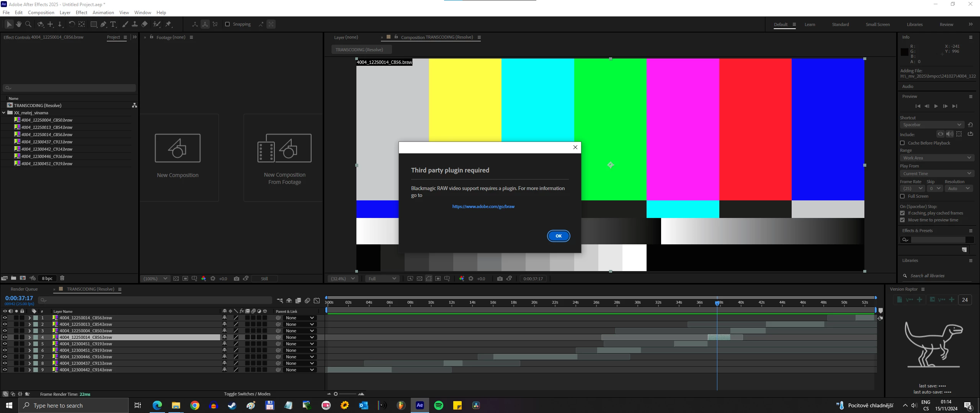Viewport: 980px width, 413px height.
Task: Select the Rectangle shape tool
Action: coord(93,24)
